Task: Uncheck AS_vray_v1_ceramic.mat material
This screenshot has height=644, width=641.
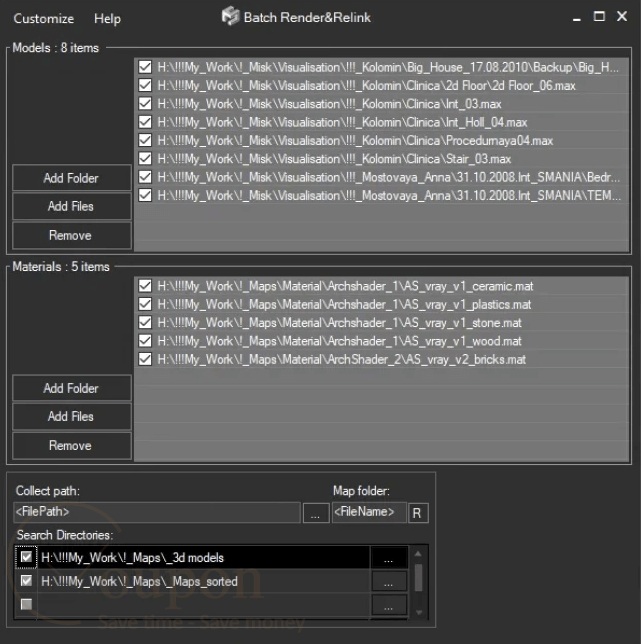Action: (145, 286)
